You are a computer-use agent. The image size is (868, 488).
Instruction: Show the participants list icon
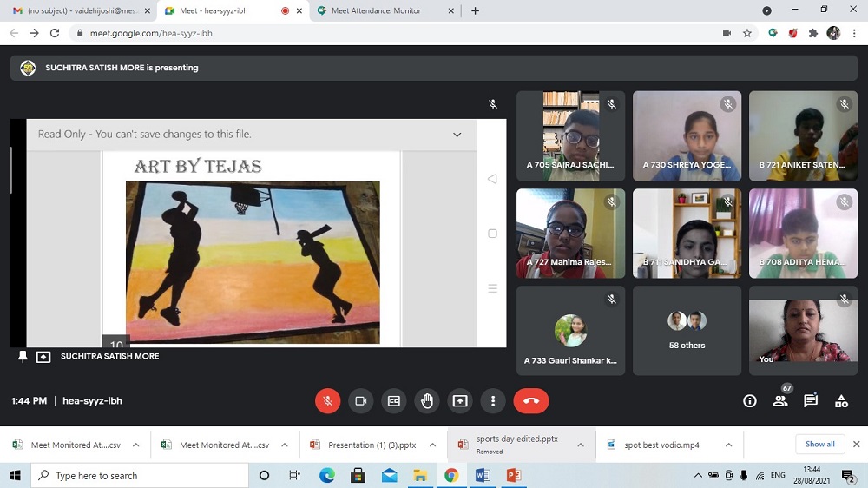tap(780, 400)
